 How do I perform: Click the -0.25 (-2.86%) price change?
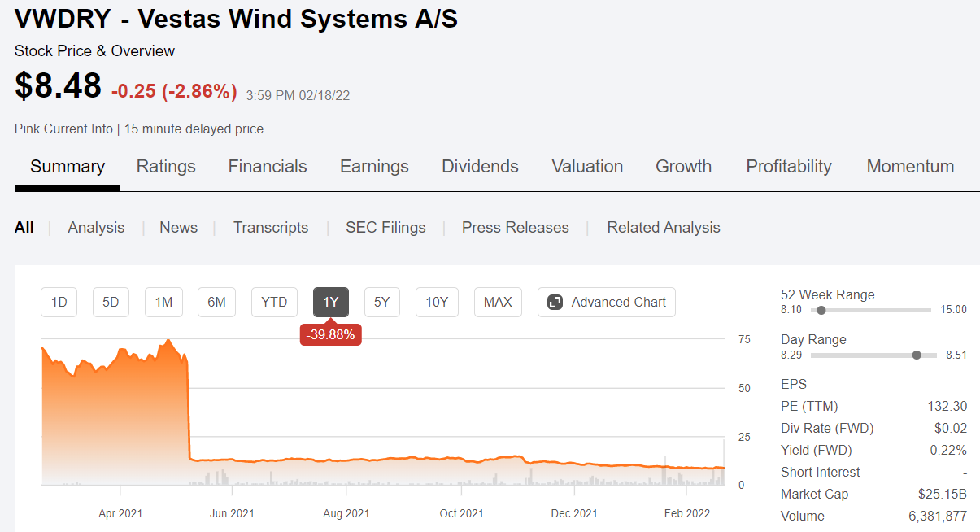[174, 91]
